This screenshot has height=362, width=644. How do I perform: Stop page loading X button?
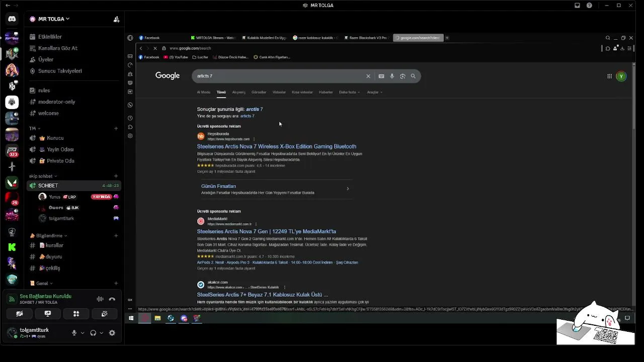tap(155, 48)
